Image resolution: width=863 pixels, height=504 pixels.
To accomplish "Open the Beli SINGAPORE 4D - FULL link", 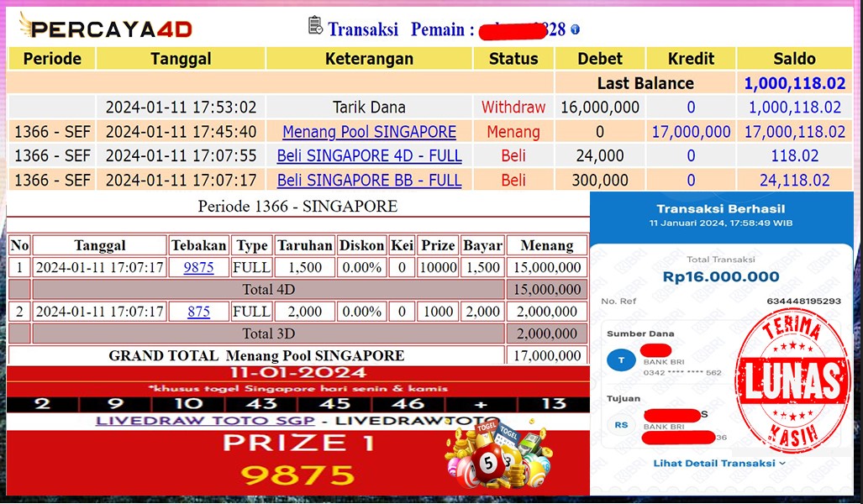I will pos(369,156).
